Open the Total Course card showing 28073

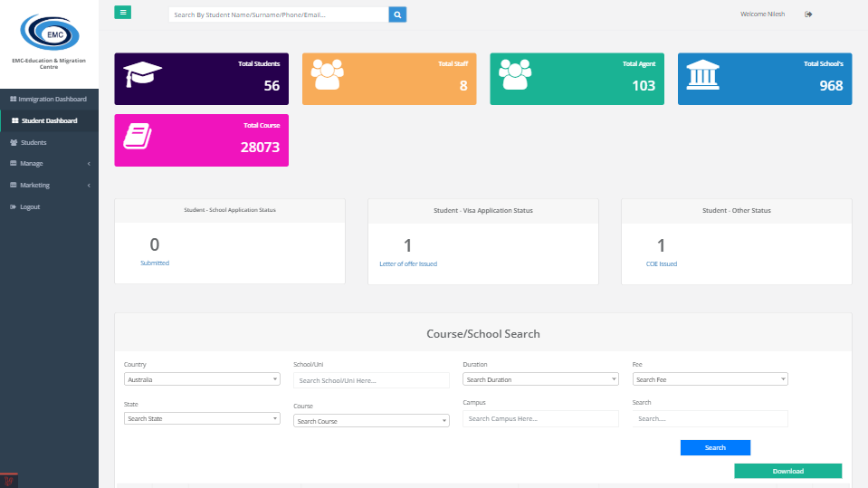(x=202, y=140)
